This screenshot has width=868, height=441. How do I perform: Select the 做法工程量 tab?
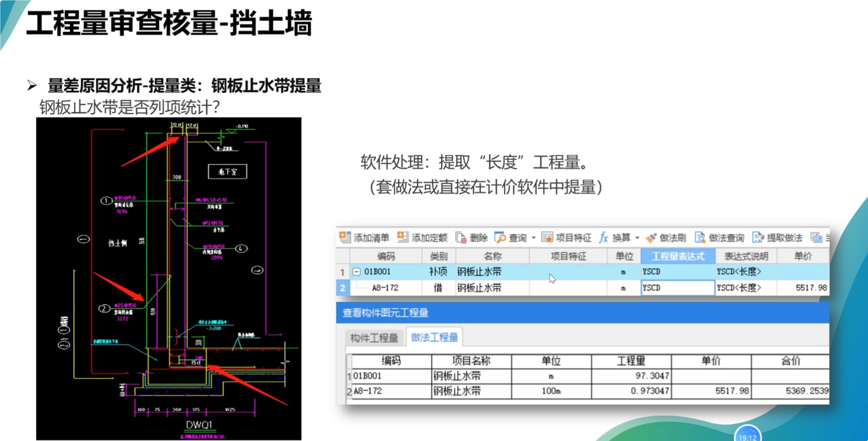pos(434,337)
